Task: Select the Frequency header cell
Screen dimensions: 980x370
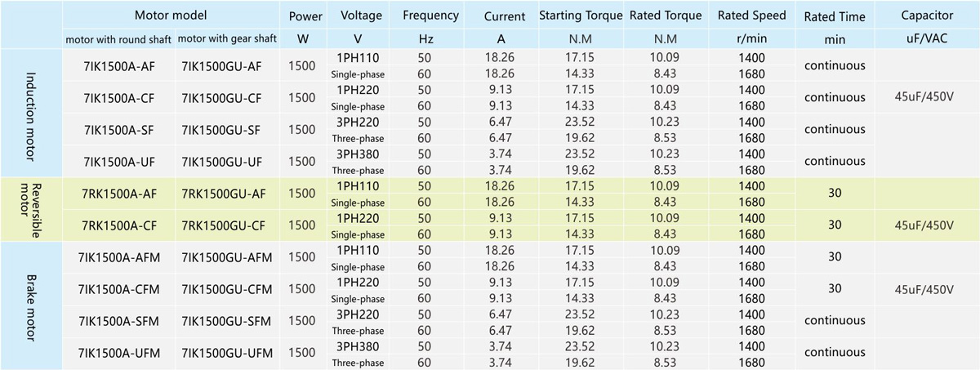Action: point(430,16)
